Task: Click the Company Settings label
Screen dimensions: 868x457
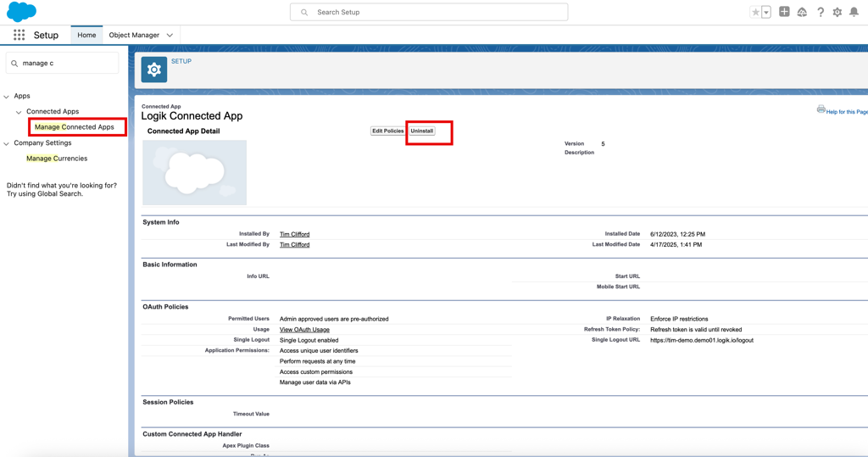Action: point(42,143)
